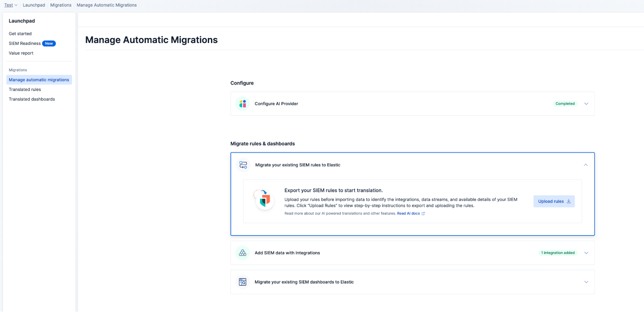Click the Launchpad sidebar heading
644x312 pixels.
tap(22, 21)
